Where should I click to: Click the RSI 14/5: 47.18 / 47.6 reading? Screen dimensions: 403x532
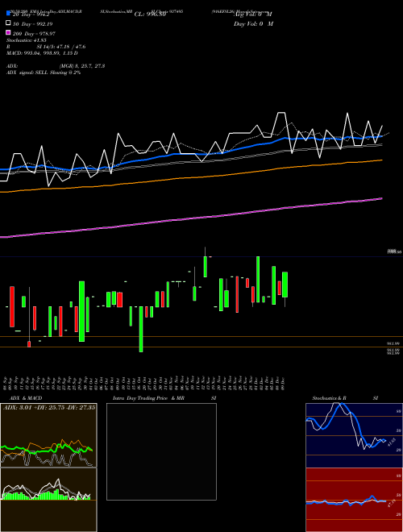pos(46,47)
